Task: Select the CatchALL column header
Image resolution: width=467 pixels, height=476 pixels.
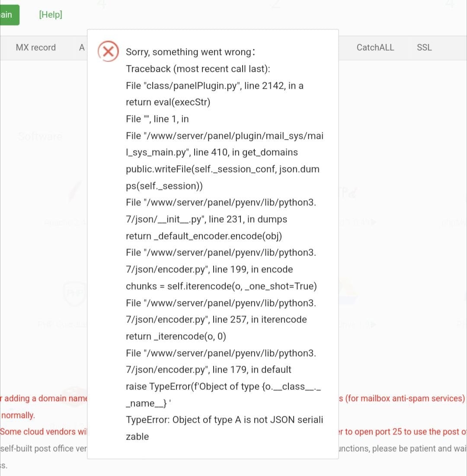Action: pyautogui.click(x=375, y=48)
